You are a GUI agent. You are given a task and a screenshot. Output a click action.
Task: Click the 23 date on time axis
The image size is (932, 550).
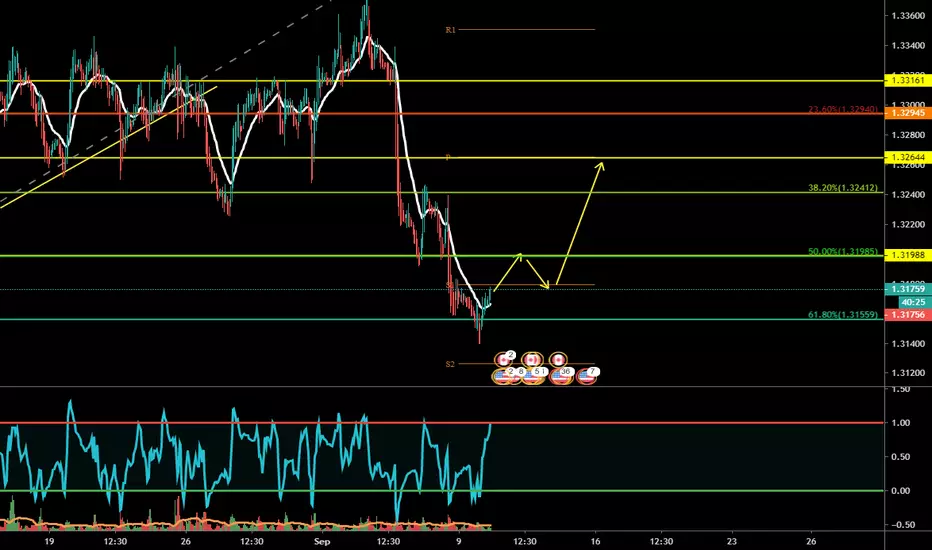732,541
